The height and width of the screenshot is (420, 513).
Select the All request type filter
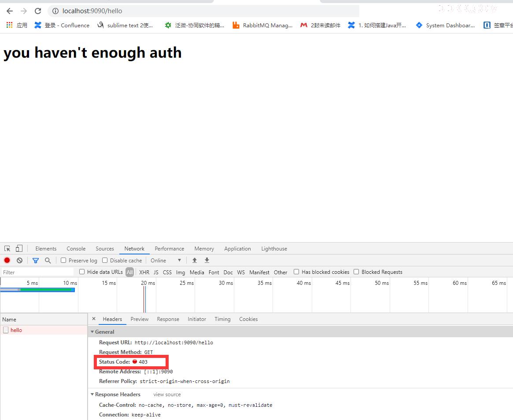pos(129,272)
